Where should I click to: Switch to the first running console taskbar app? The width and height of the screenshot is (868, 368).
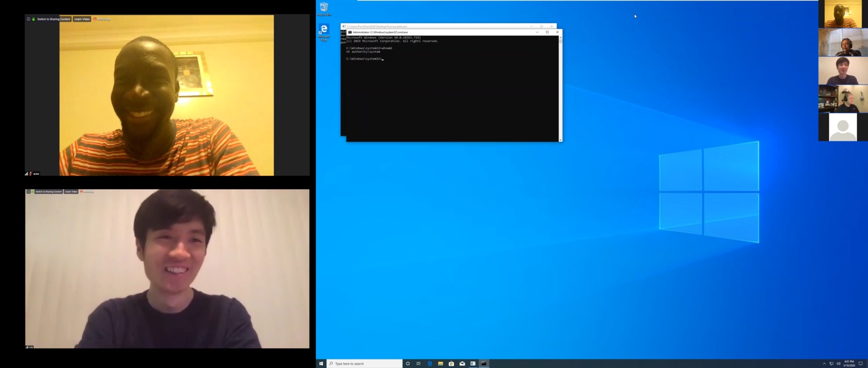tap(473, 363)
